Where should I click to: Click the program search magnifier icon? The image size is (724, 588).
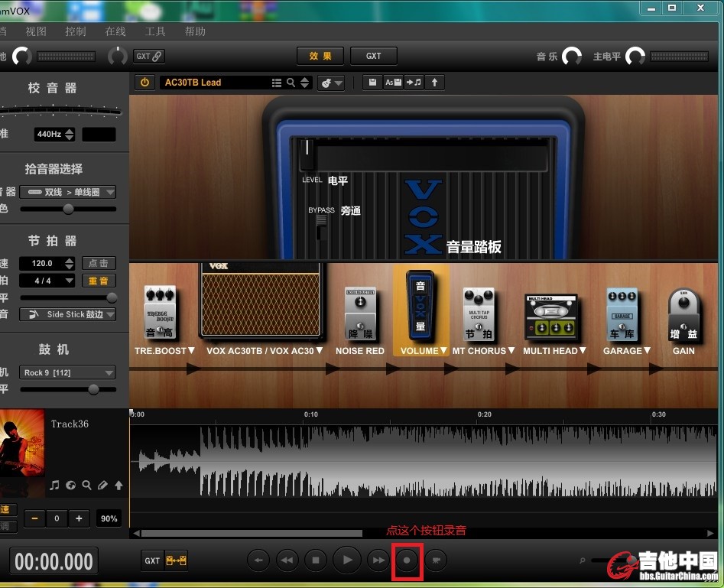(291, 83)
